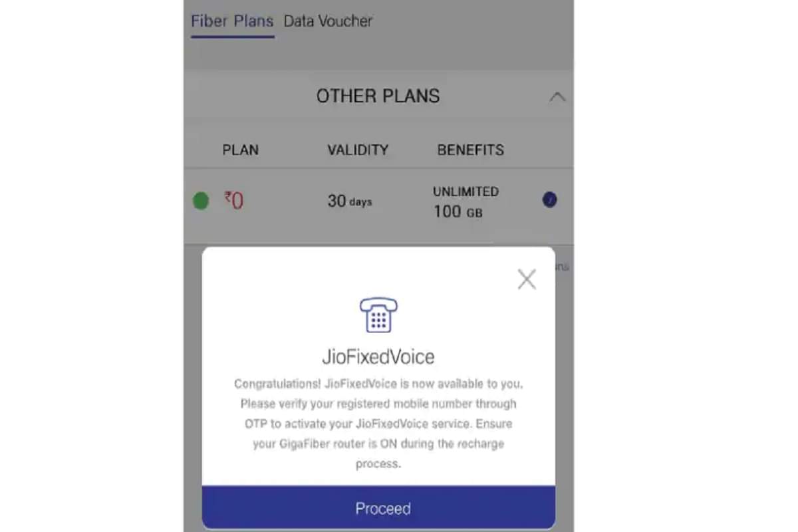The width and height of the screenshot is (798, 532).
Task: Open plan details via the blue info icon
Action: (x=549, y=199)
